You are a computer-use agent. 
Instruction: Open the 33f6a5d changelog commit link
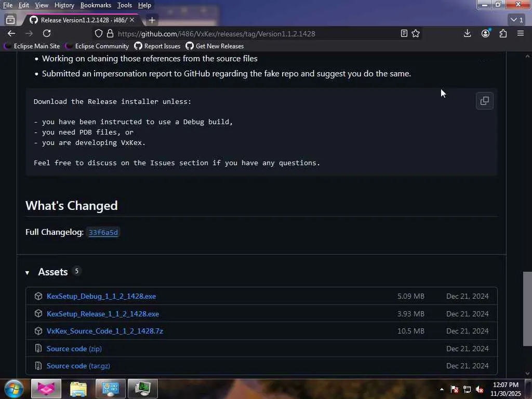coord(103,232)
